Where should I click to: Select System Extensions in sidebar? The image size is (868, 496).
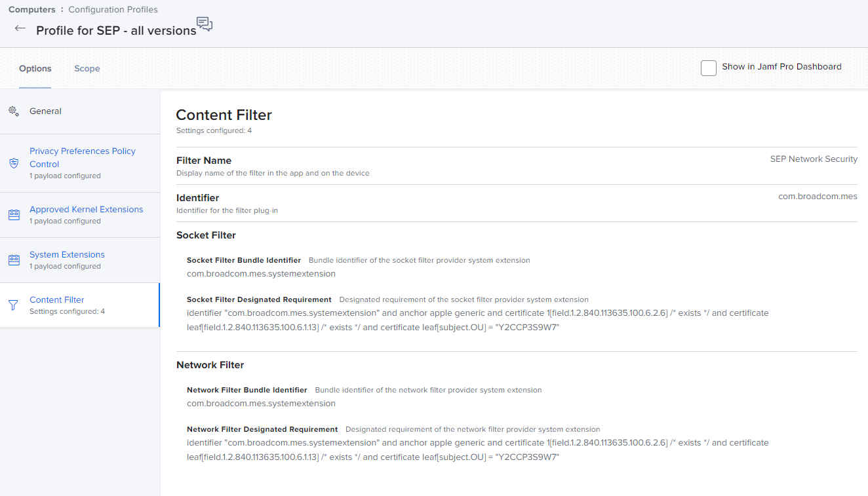pyautogui.click(x=67, y=255)
